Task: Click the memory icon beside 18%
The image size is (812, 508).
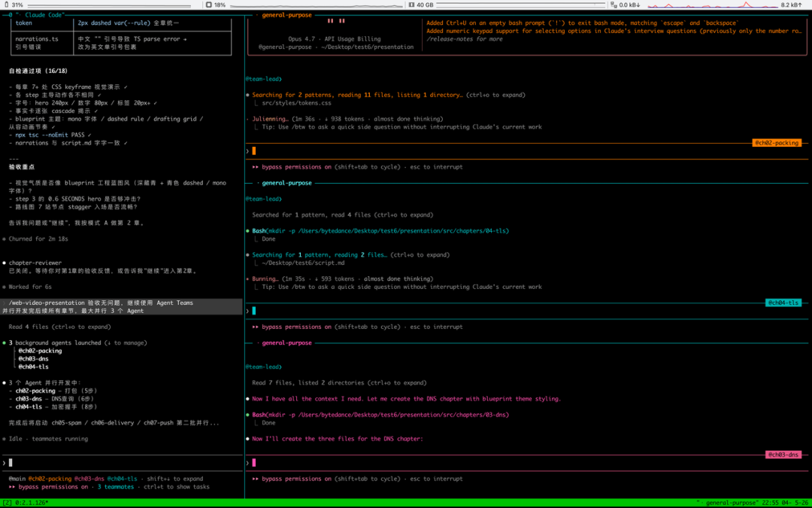Action: (209, 5)
